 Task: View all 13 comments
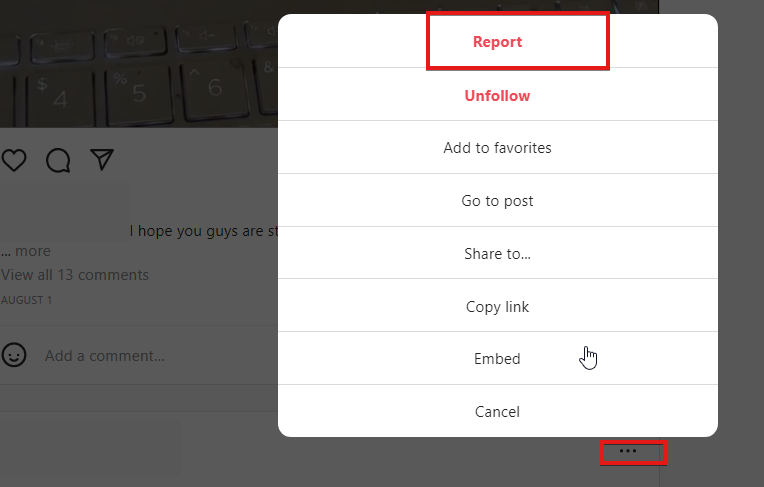75,275
